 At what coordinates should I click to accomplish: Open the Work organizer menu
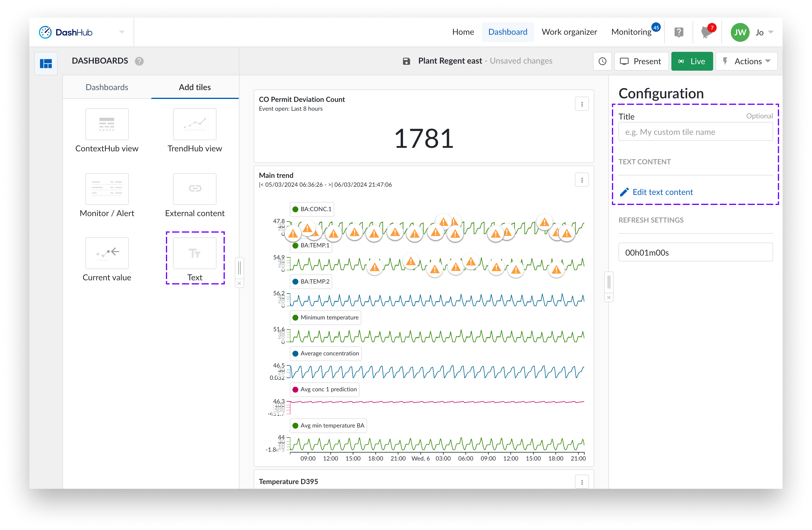coord(569,32)
